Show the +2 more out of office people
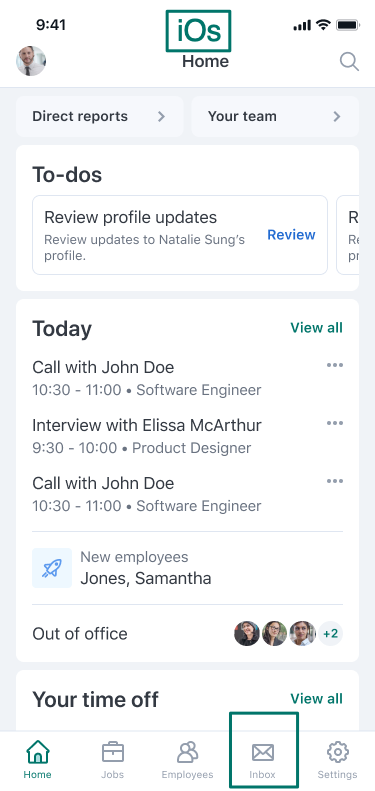Screen dimensions: 375x791 [331, 634]
